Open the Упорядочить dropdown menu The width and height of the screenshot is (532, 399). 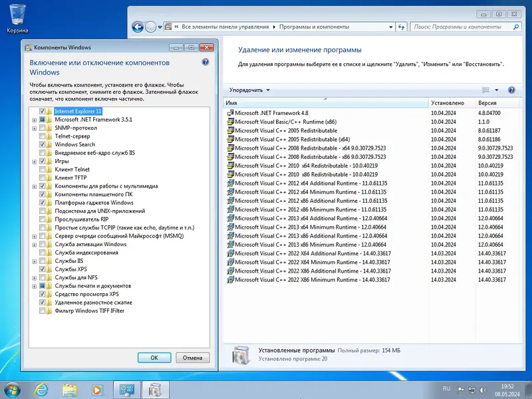[x=248, y=89]
